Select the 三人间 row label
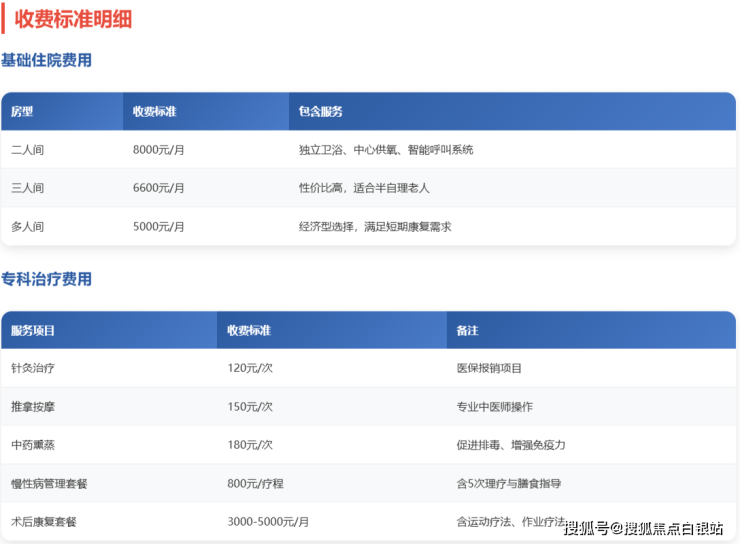Screen dimensions: 740x544 point(27,188)
